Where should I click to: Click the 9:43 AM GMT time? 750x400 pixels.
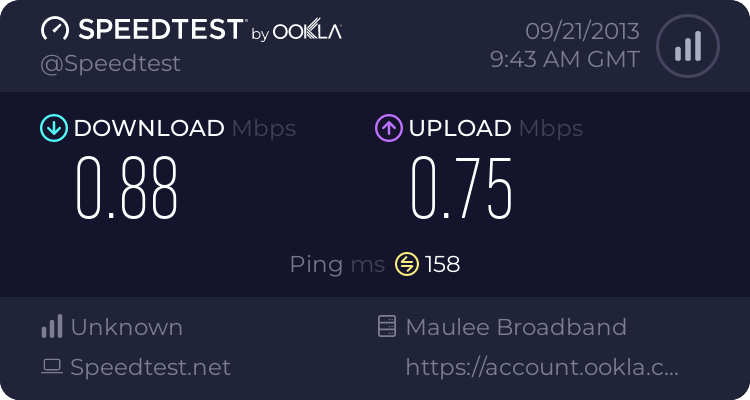(x=564, y=60)
